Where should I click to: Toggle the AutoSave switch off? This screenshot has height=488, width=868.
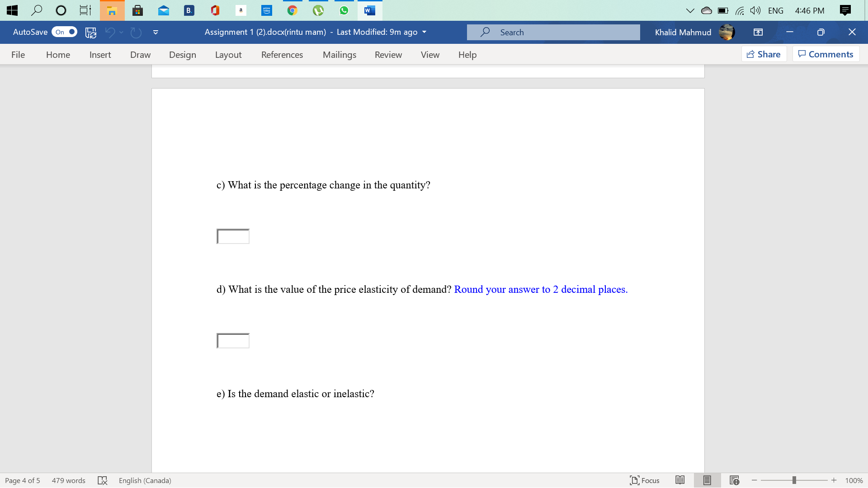64,32
